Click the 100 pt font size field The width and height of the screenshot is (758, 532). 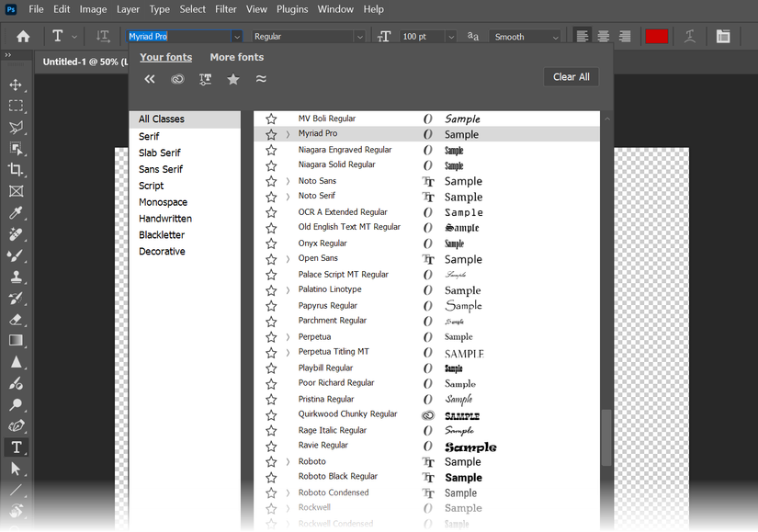click(422, 37)
